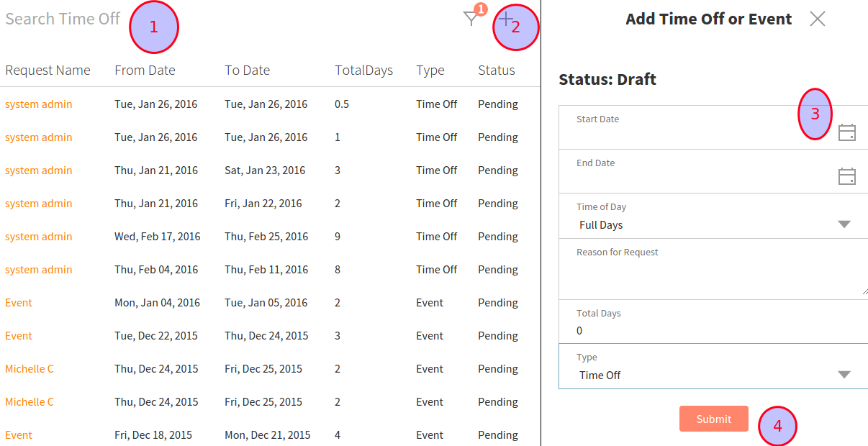Open the End Date calendar picker
Screen dimensions: 868x446
[x=847, y=176]
